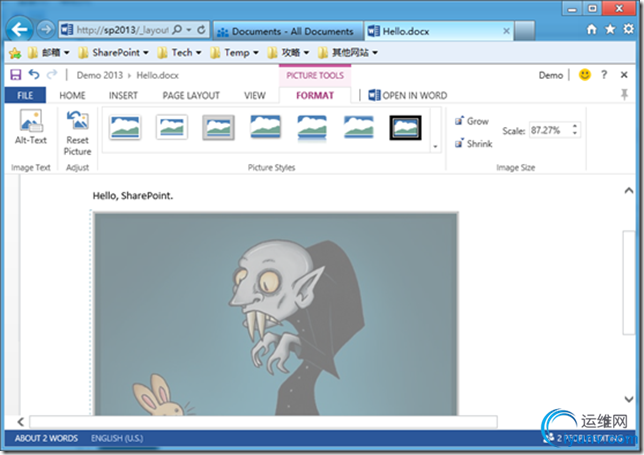Screen dimensions: 644x455
Task: Expand the Tech favorites folder
Action: [x=179, y=53]
